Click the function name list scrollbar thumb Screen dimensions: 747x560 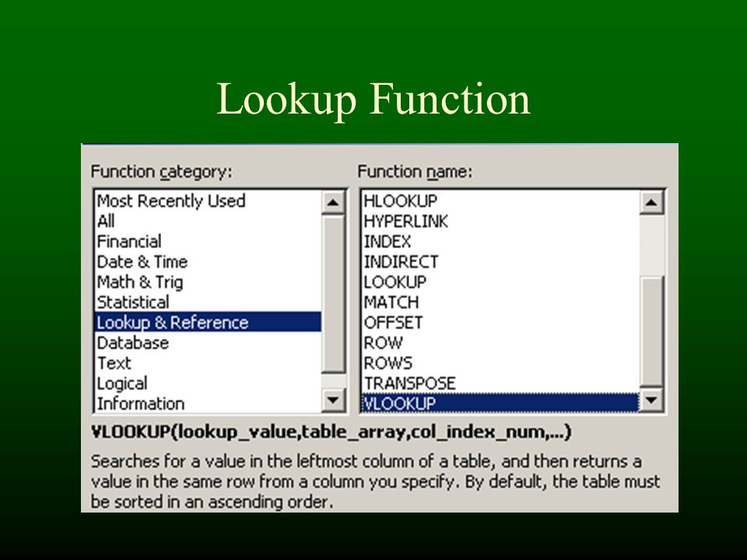(651, 331)
